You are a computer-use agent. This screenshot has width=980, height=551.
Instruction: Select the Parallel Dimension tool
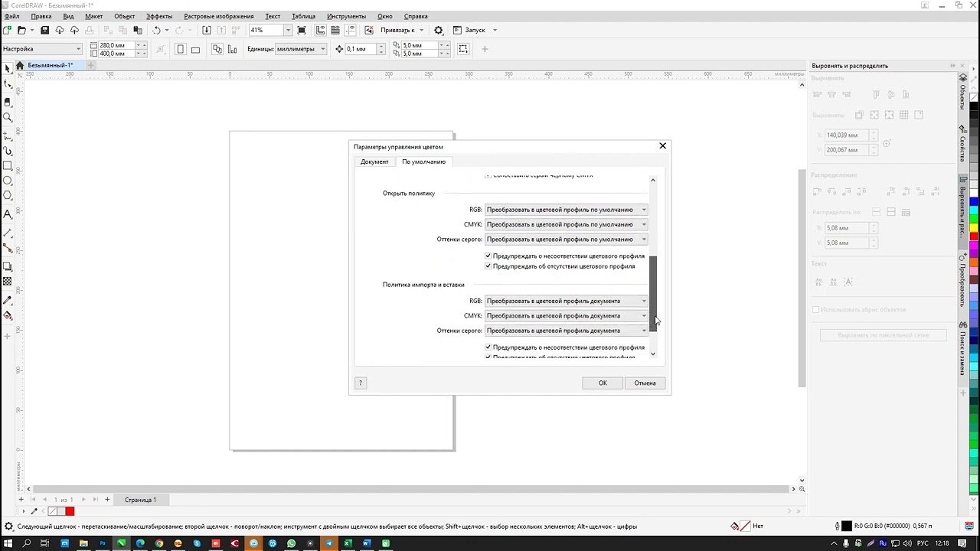pyautogui.click(x=8, y=233)
